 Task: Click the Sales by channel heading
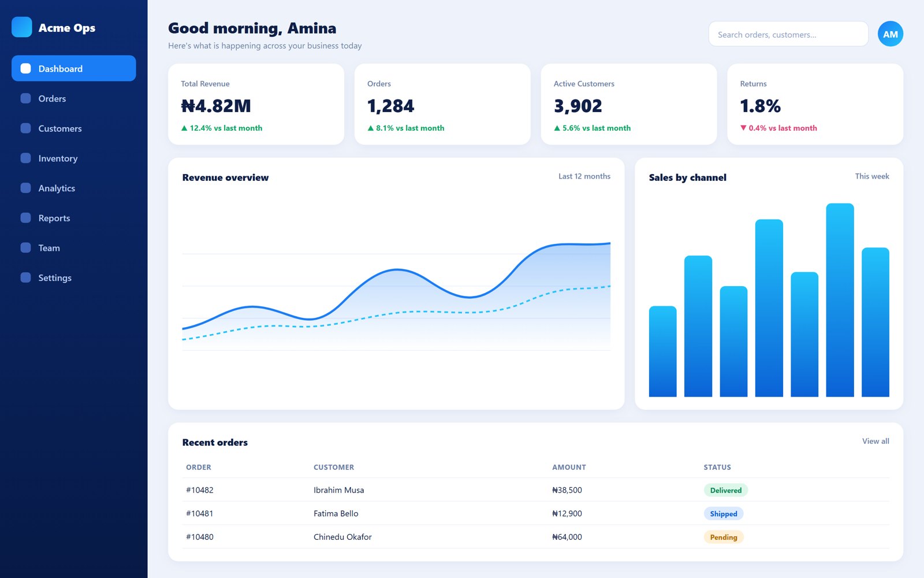[x=688, y=177]
